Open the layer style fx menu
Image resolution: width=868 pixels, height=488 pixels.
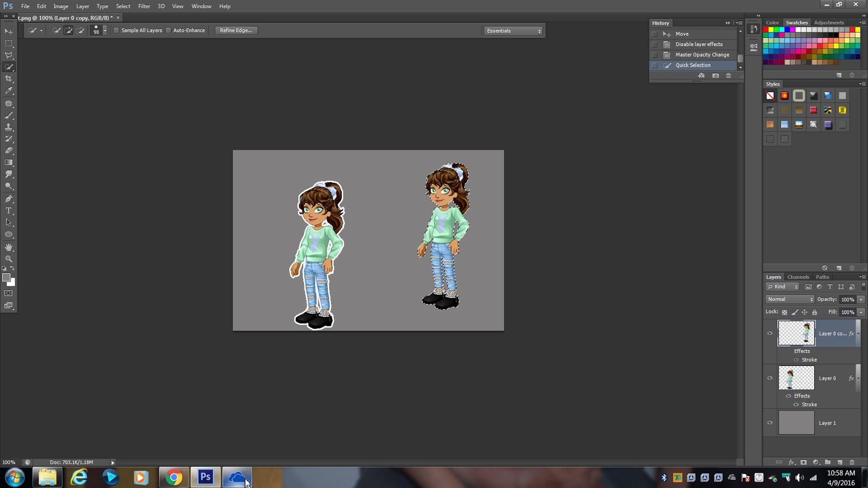(792, 463)
